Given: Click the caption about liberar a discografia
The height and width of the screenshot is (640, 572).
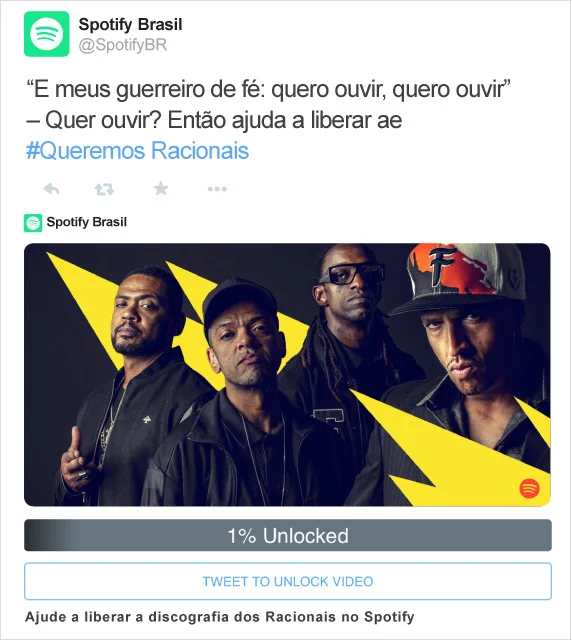Looking at the screenshot, I should tap(220, 617).
